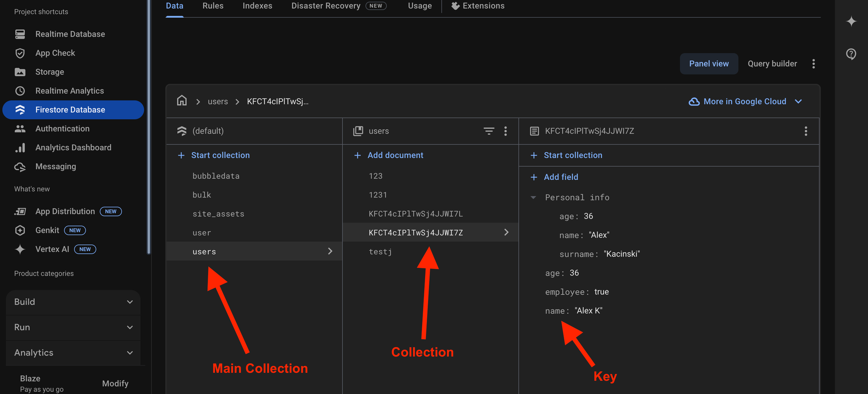This screenshot has width=868, height=394.
Task: Open the Authentication panel
Action: [x=62, y=129]
